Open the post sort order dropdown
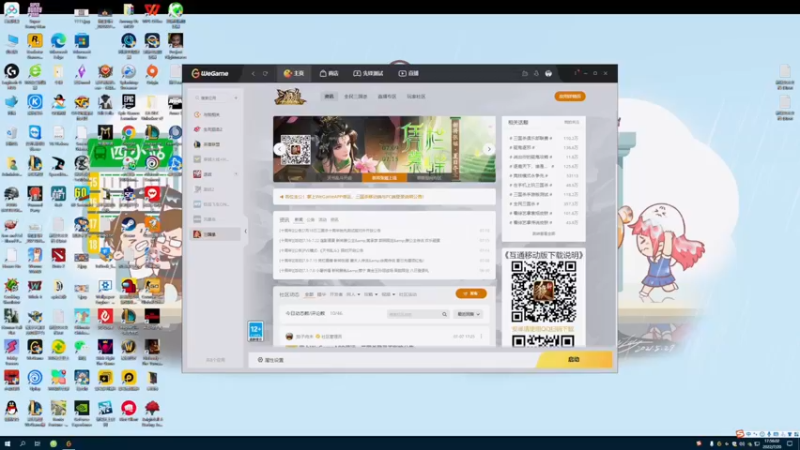 point(468,314)
